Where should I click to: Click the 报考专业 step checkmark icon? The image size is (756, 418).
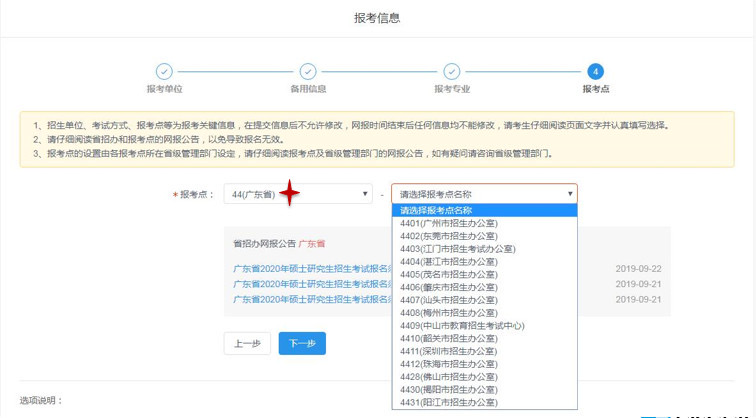[451, 71]
